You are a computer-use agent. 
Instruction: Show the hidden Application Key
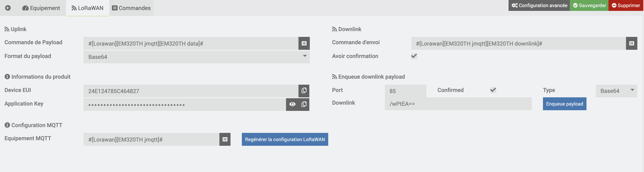click(x=292, y=104)
